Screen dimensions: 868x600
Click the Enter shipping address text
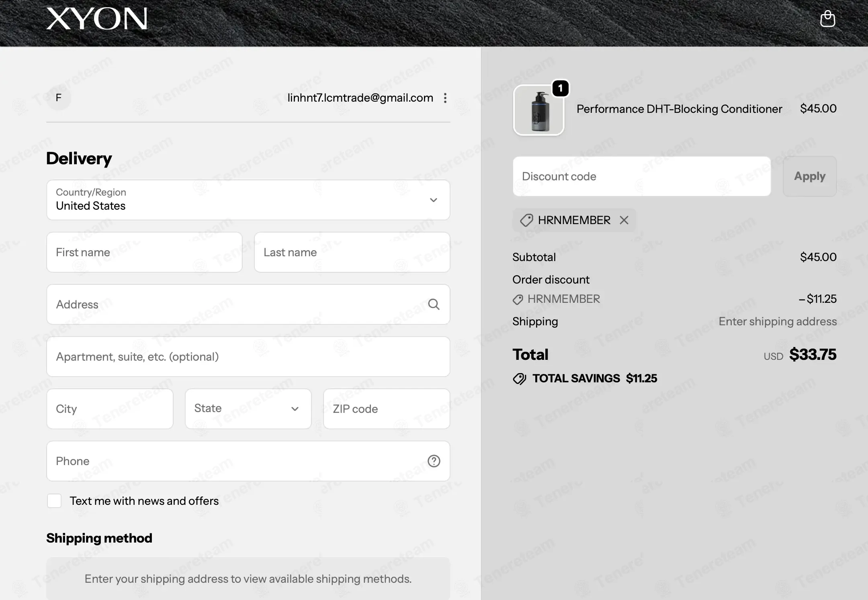778,321
